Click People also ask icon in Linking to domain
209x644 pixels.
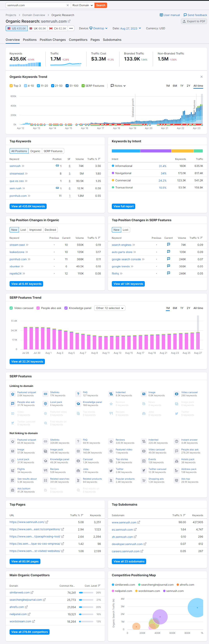(12, 404)
